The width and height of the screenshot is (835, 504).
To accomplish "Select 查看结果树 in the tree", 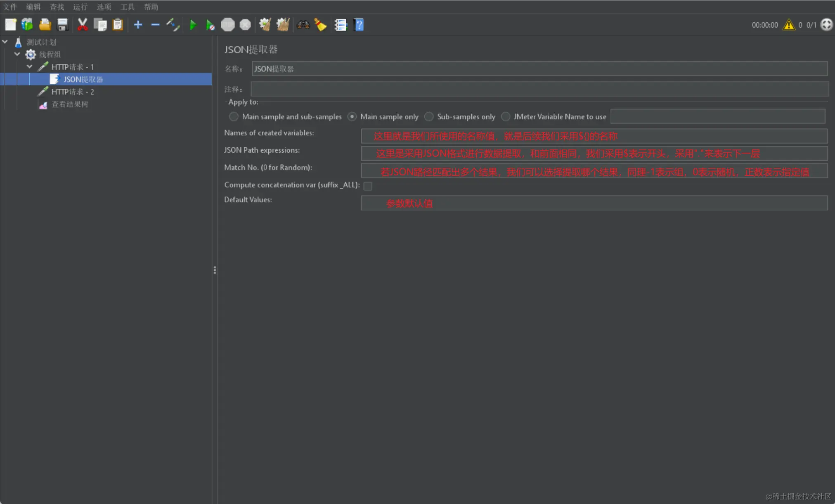I will click(69, 104).
